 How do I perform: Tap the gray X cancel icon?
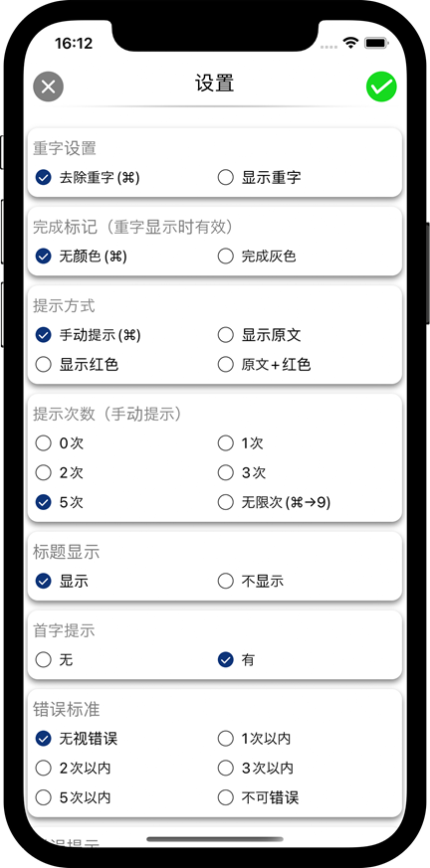(48, 87)
